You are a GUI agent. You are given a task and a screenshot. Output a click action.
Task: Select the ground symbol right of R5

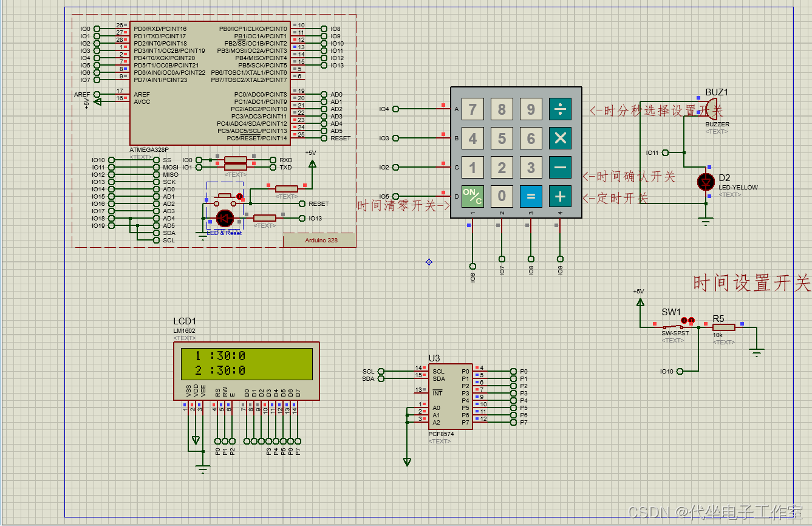[756, 352]
